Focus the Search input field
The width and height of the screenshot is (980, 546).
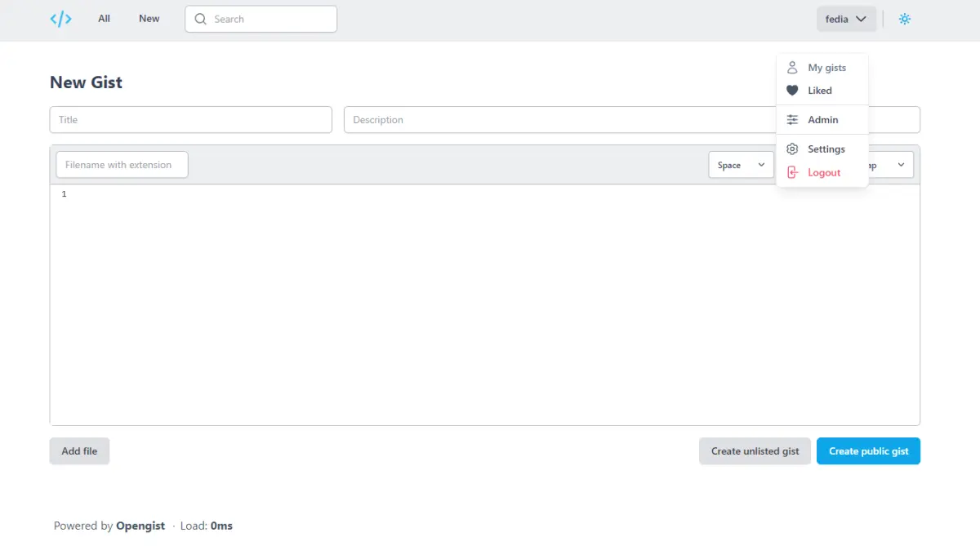coord(261,19)
